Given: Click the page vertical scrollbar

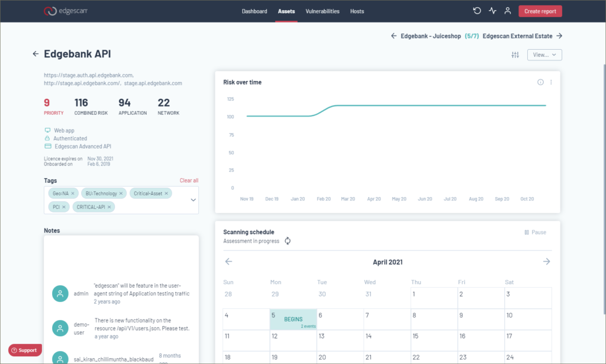Looking at the screenshot, I should tap(604, 189).
